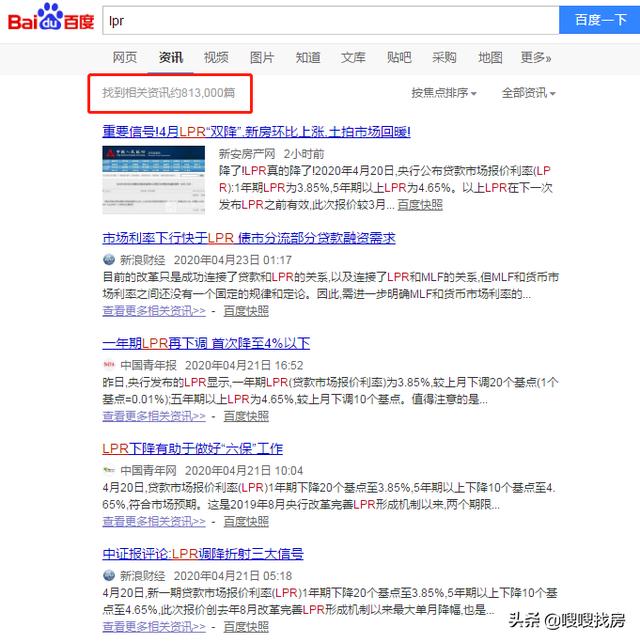Click 查看更多相关资讯 under the 04月23日 result

click(x=154, y=311)
